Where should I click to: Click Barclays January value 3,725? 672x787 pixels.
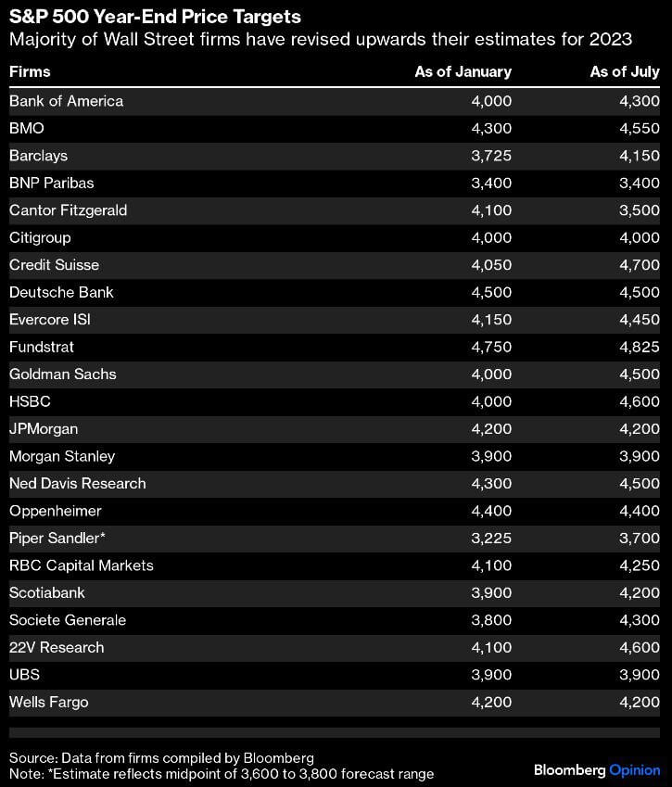pyautogui.click(x=491, y=156)
